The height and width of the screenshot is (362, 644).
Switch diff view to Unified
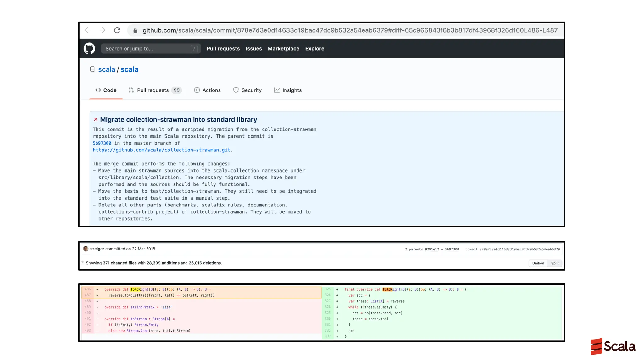point(538,263)
